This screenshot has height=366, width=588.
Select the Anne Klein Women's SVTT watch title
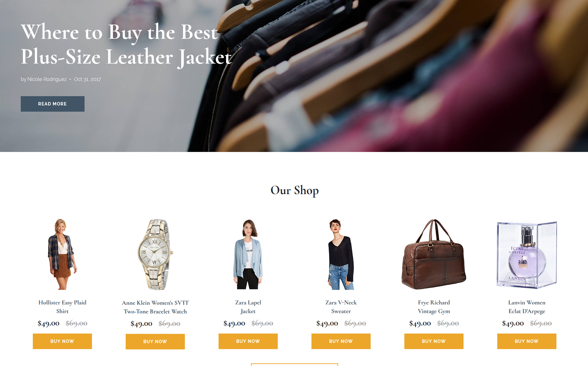[155, 307]
